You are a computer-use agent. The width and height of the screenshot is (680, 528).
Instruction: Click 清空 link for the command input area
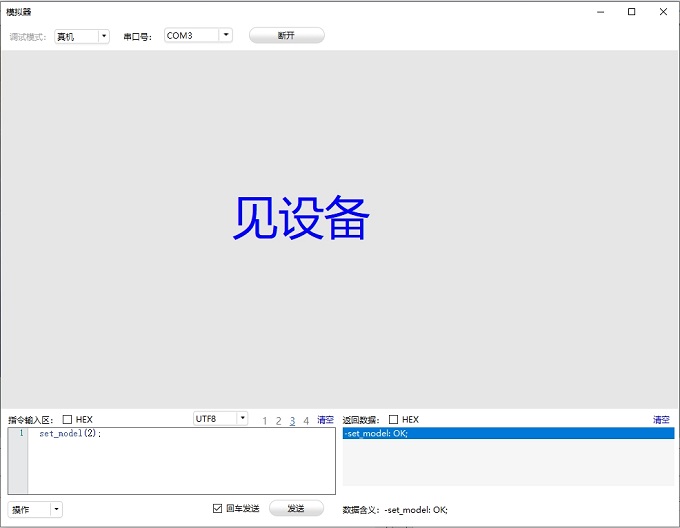pos(325,420)
